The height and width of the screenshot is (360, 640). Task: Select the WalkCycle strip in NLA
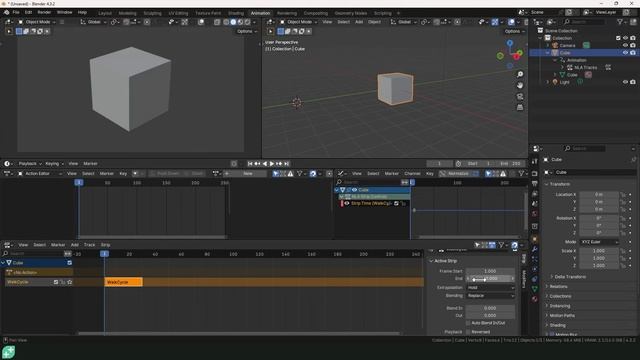click(x=124, y=282)
